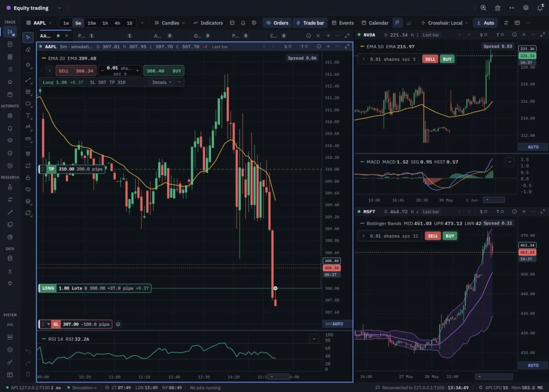Click the NVDA BUY button
The height and width of the screenshot is (392, 549).
click(447, 59)
